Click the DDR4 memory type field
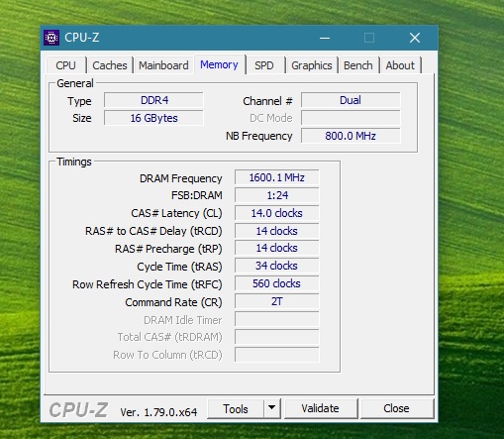Image resolution: width=504 pixels, height=439 pixels. (153, 100)
